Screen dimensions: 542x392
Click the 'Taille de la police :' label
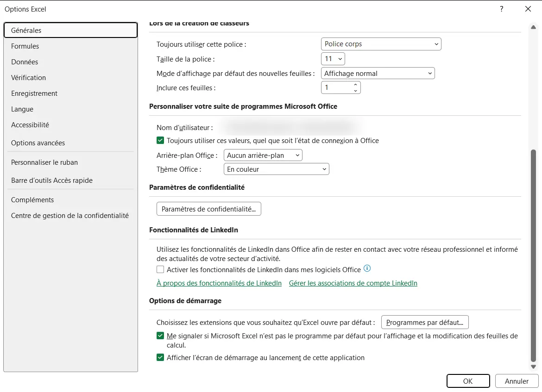(186, 59)
